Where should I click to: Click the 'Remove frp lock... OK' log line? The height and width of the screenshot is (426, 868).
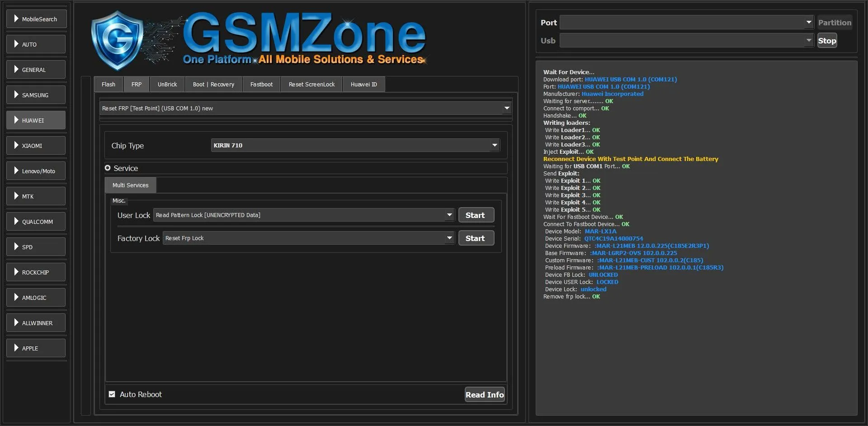tap(571, 297)
